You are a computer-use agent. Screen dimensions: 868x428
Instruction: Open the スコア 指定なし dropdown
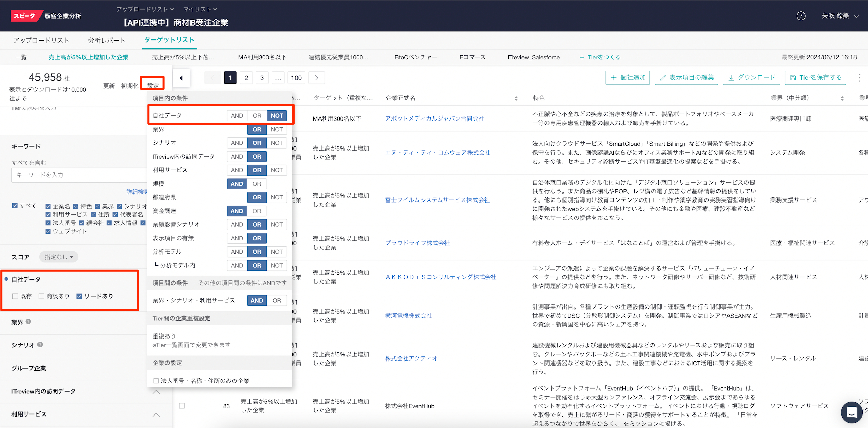click(x=58, y=257)
